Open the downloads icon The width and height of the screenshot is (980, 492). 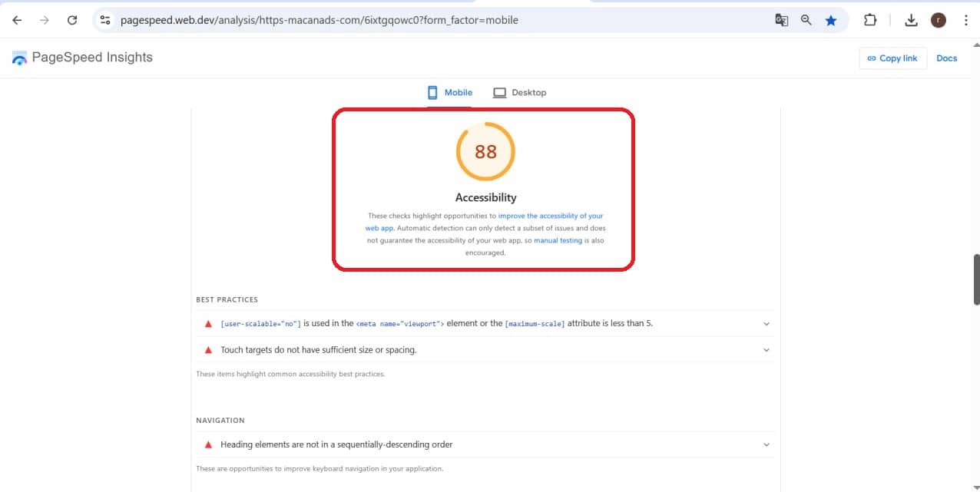click(x=911, y=20)
